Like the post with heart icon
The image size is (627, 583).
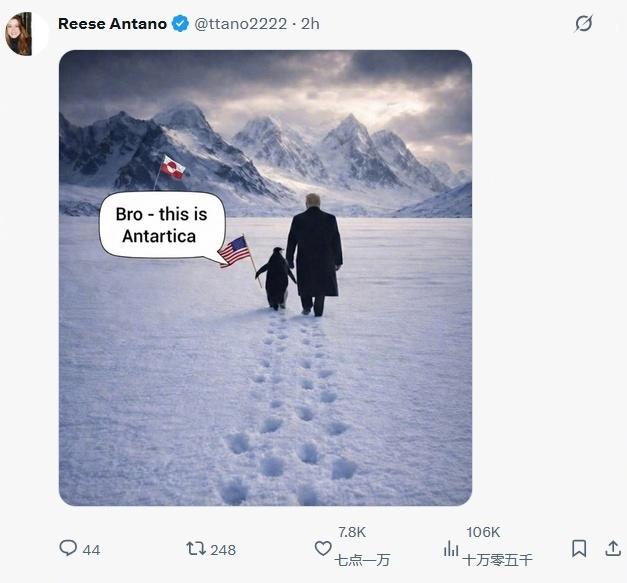(323, 548)
